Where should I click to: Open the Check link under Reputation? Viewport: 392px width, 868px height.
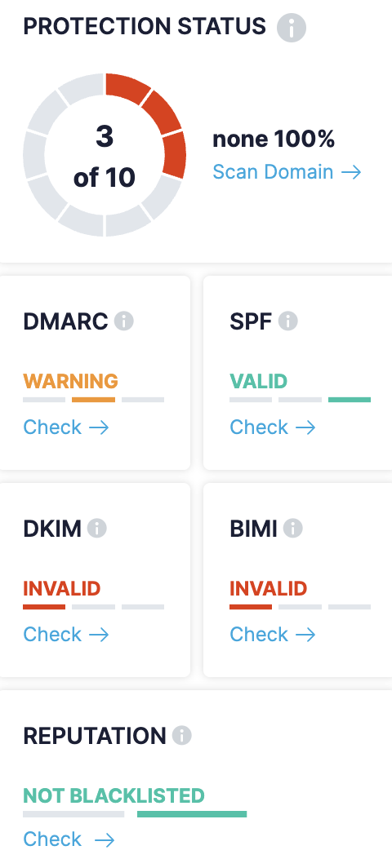[x=69, y=839]
